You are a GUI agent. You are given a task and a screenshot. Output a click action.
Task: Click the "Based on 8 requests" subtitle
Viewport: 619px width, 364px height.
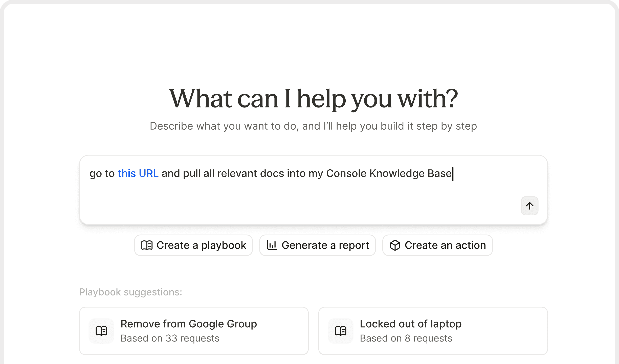pos(406,338)
